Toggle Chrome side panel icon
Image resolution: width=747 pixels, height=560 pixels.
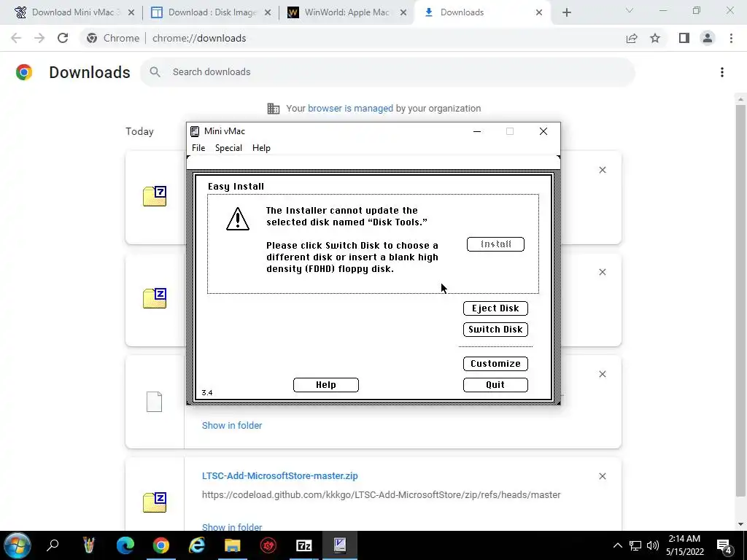(x=684, y=38)
